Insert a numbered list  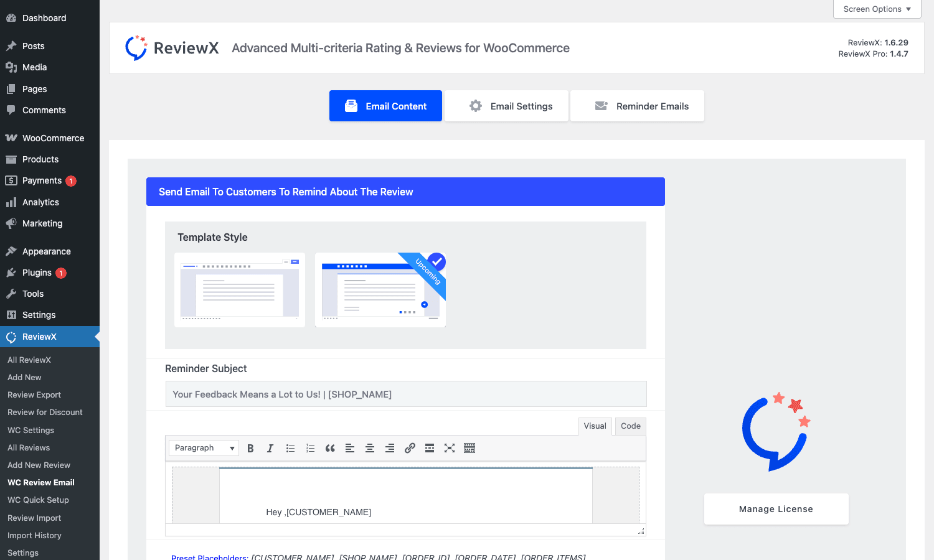coord(310,448)
